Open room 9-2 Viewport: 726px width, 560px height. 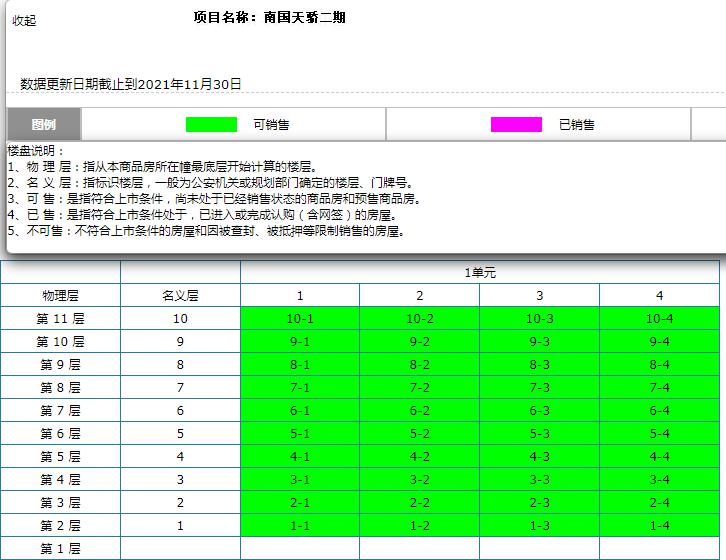(419, 341)
